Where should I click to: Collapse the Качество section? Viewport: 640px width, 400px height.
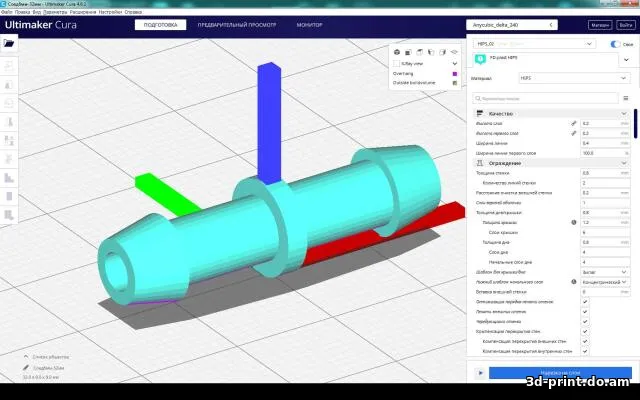[624, 113]
